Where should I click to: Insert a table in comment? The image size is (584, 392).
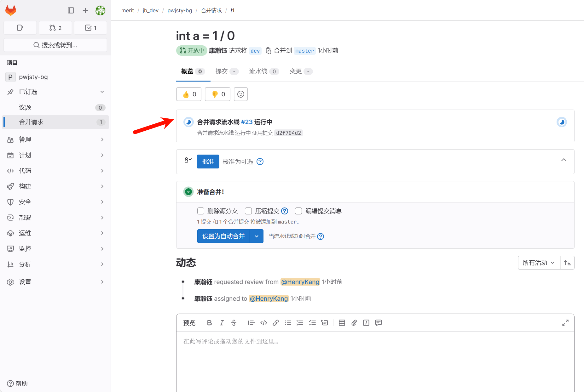point(342,323)
